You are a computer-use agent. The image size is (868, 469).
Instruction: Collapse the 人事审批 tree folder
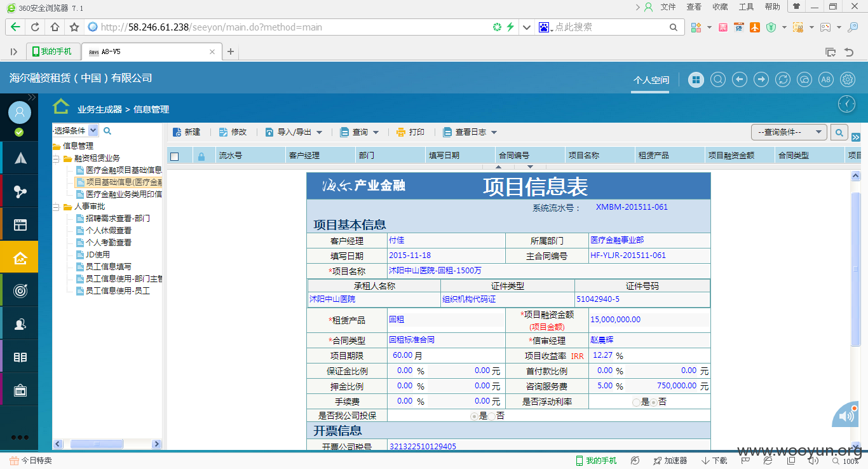[x=56, y=207]
